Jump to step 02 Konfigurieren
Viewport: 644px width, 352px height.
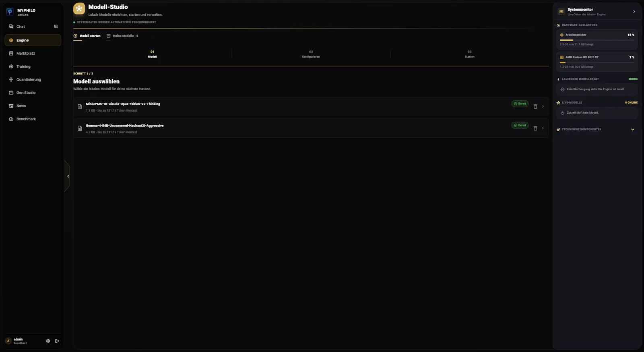pos(311,54)
